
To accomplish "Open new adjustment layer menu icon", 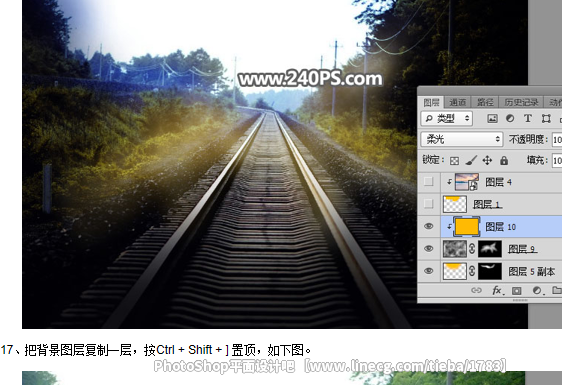I will coord(537,290).
